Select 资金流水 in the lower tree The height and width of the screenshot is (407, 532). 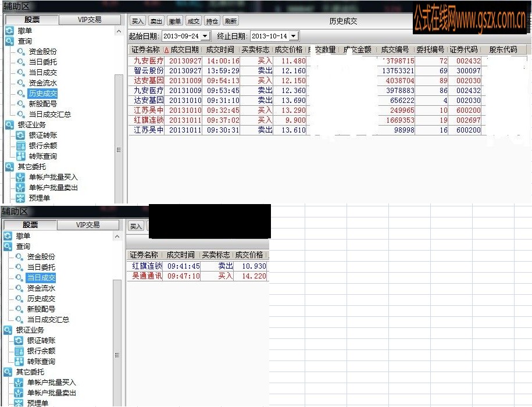point(41,288)
